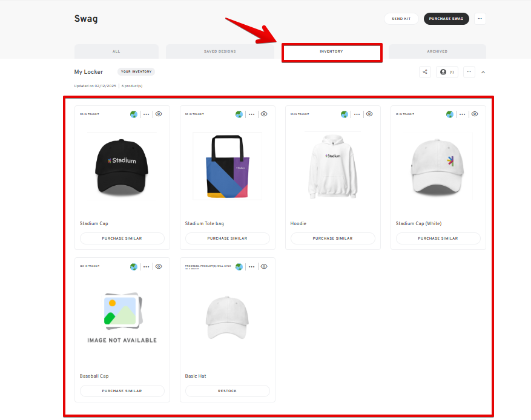Click the Hoodie product name

(298, 223)
